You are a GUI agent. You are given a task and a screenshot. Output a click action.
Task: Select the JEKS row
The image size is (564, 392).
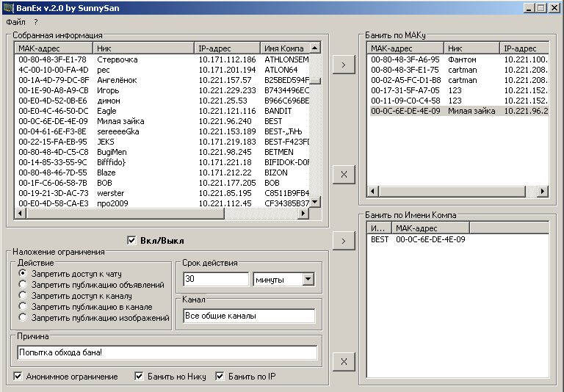coord(162,142)
